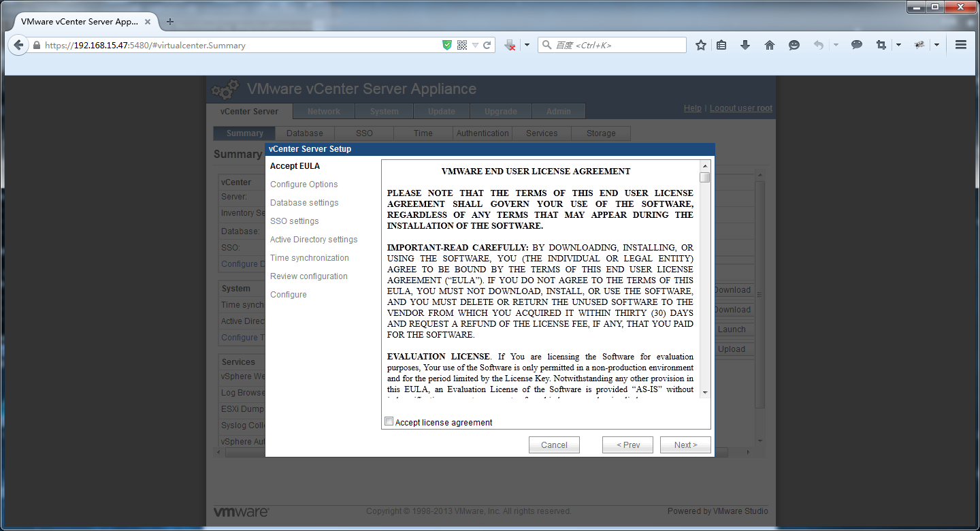Viewport: 980px width, 531px height.
Task: Switch to the Storage sub-tab
Action: coord(601,133)
